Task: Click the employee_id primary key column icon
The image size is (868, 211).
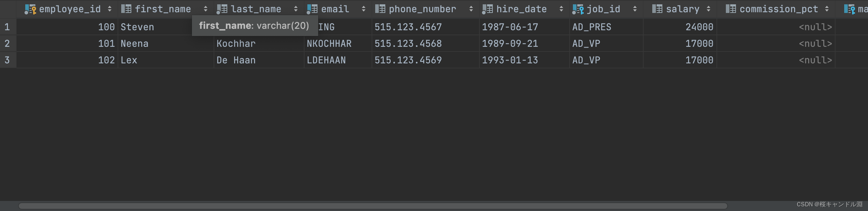Action: (x=30, y=9)
